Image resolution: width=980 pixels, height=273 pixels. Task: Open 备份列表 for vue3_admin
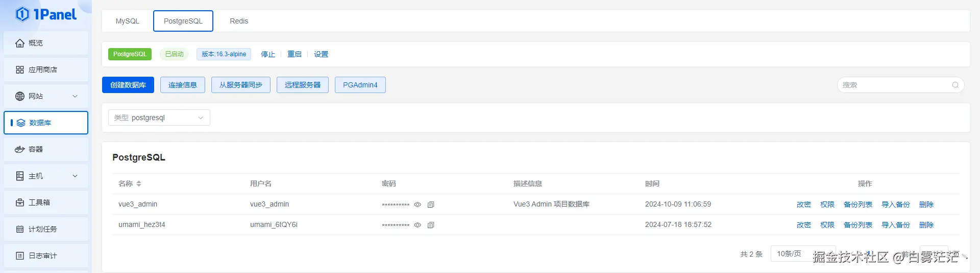coord(858,204)
